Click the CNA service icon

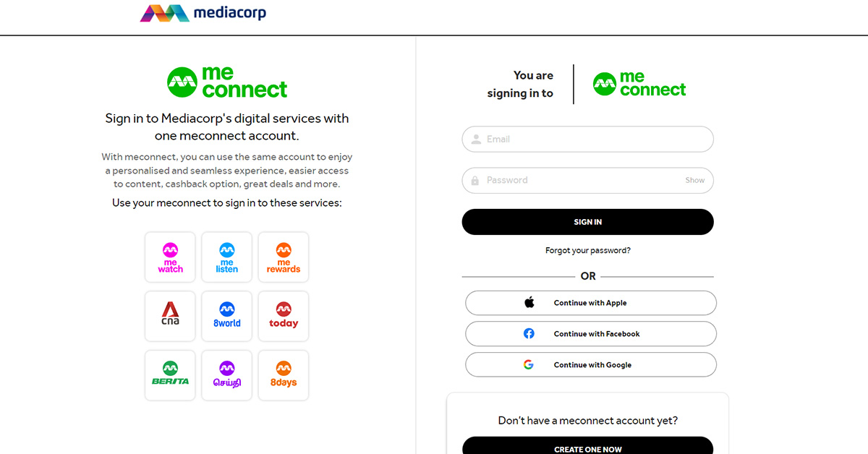pos(170,316)
